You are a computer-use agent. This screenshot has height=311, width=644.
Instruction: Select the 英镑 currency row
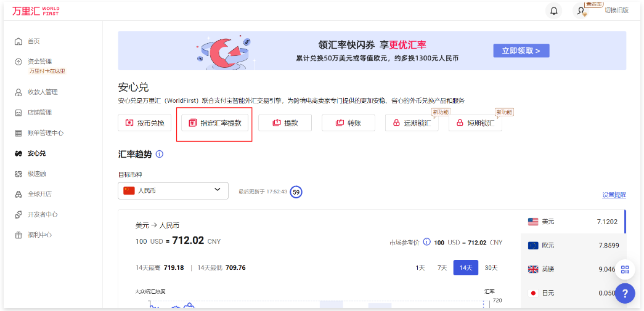[573, 269]
